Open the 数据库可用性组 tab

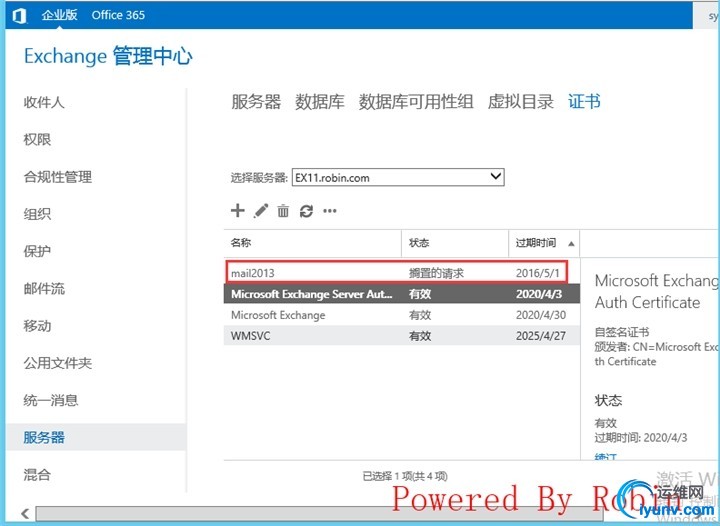pyautogui.click(x=416, y=102)
